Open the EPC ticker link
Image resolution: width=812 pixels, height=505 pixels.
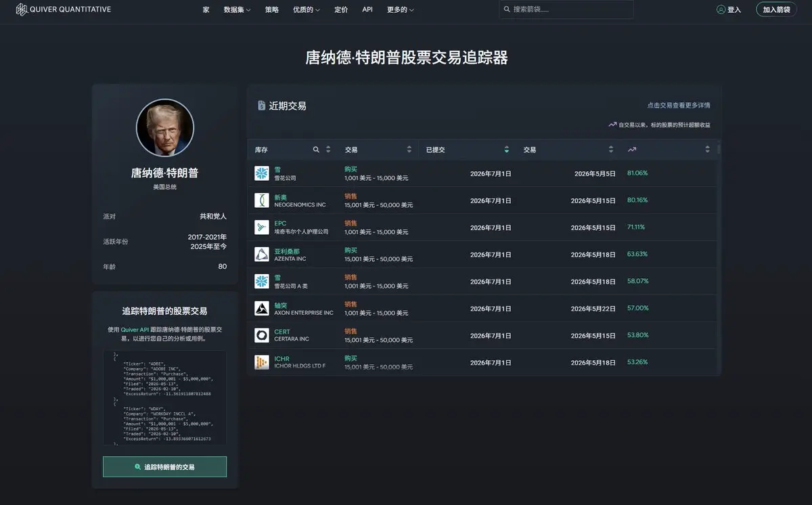(280, 223)
